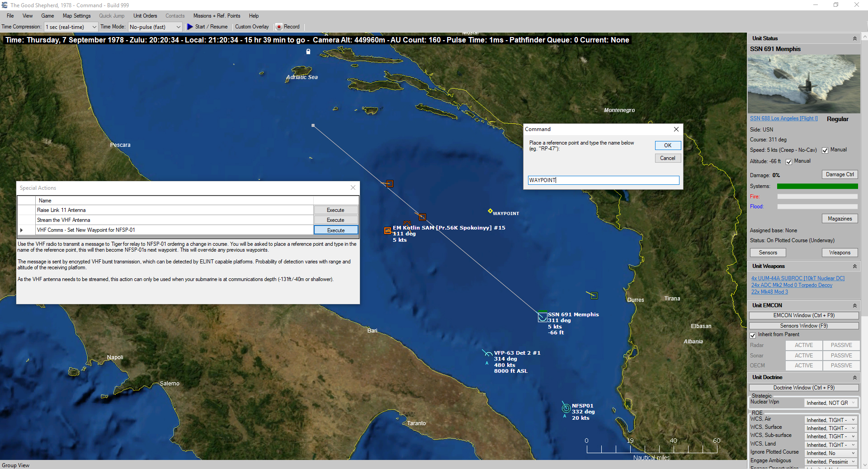Select the SSN 691 Memphis submarine icon

click(x=542, y=317)
